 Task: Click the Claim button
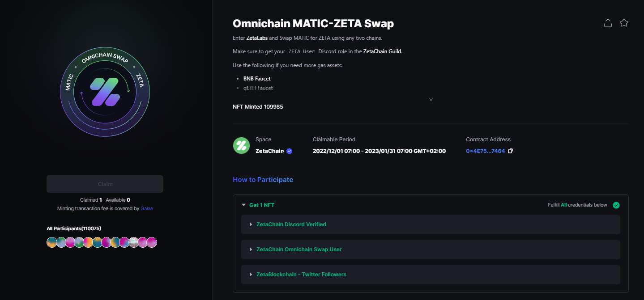pyautogui.click(x=105, y=184)
